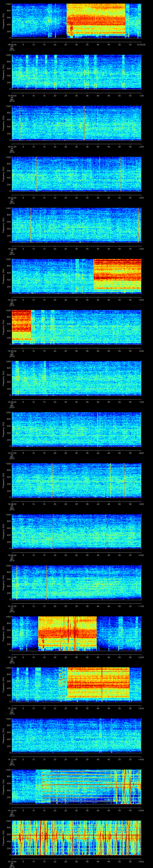Click the 19:12:00 start time label
The image size is (153, 868).
click(12, 708)
